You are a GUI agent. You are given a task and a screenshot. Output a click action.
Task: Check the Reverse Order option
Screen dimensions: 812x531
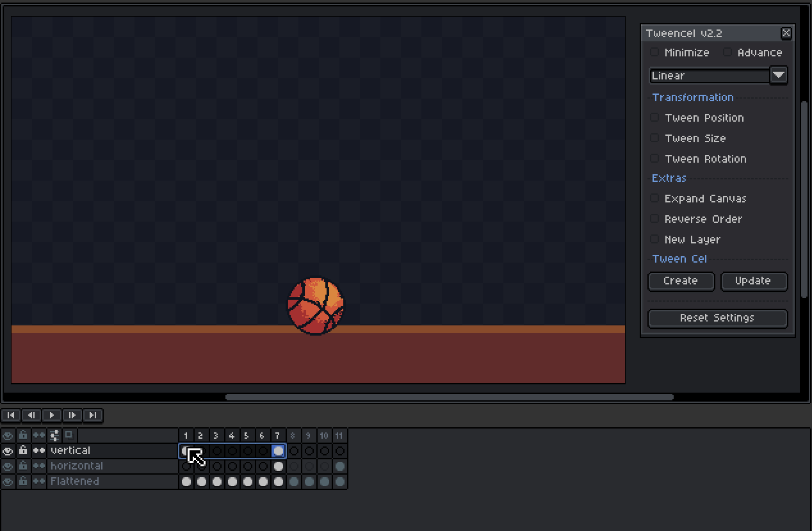(654, 219)
